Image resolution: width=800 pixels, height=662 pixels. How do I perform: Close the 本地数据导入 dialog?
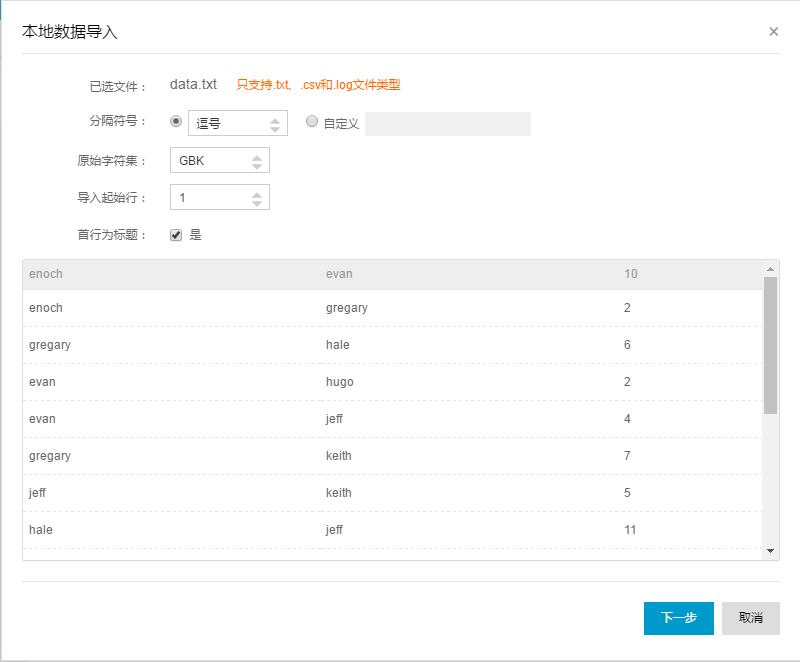(773, 31)
